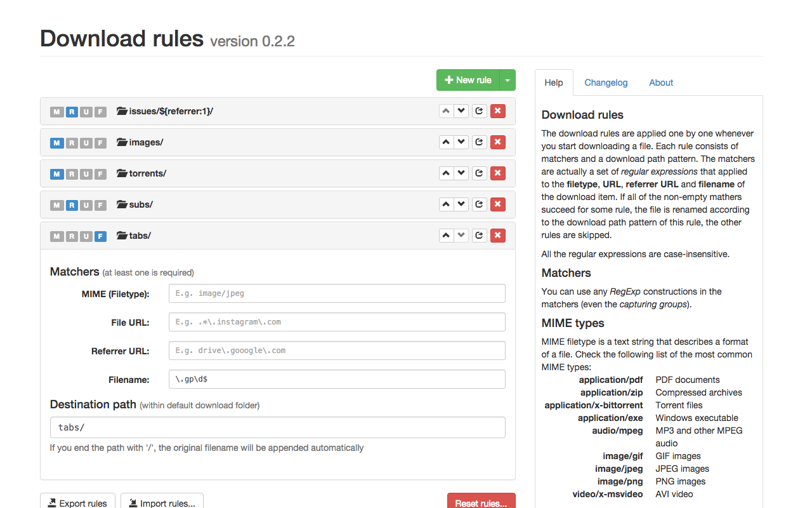Refresh the tabs/ rule
The width and height of the screenshot is (812, 508).
tap(479, 235)
